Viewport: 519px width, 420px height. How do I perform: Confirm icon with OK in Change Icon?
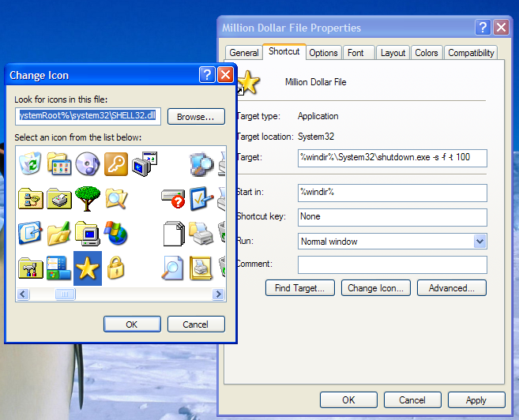pyautogui.click(x=132, y=324)
